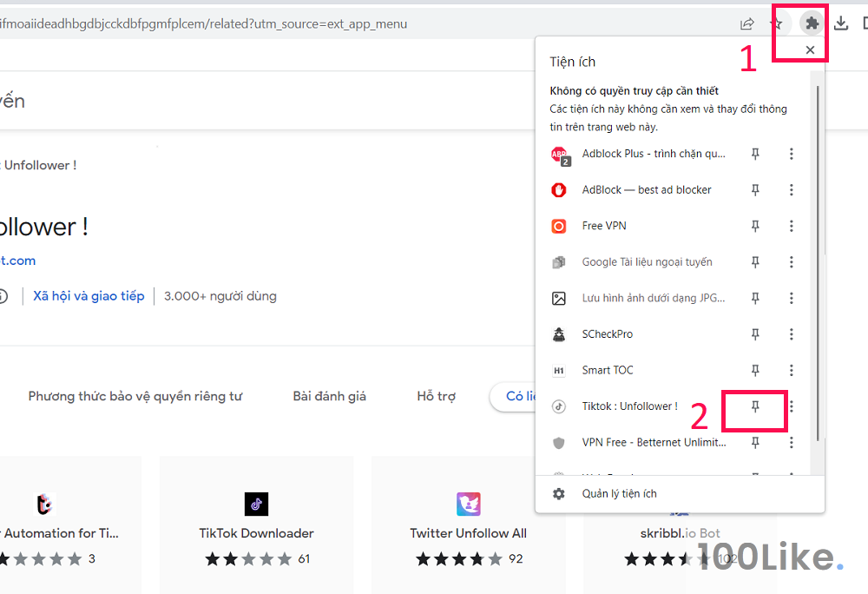Screen dimensions: 868x594
Task: Open the Adblock Plus extension
Action: pyautogui.click(x=653, y=154)
